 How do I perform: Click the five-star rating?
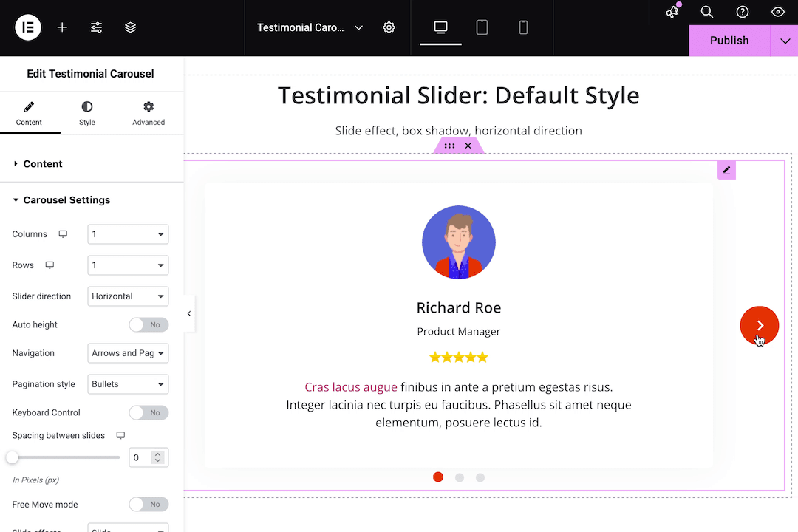(x=459, y=358)
